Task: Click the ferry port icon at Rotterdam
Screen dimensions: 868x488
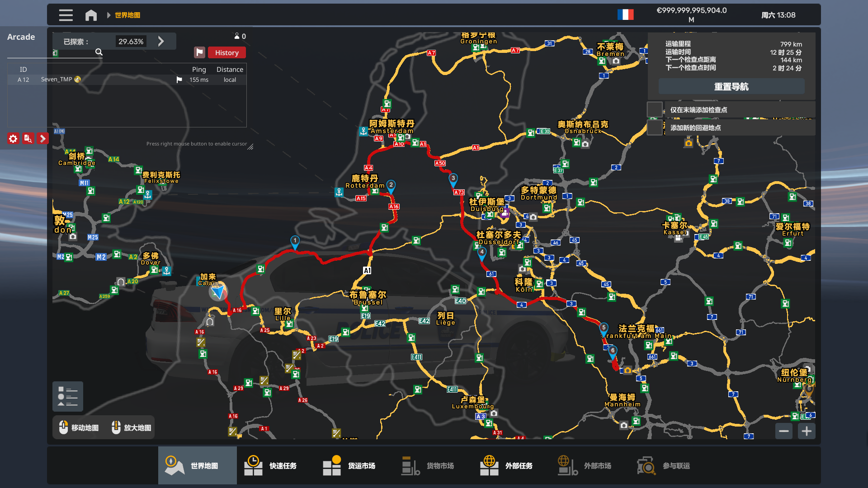Action: click(339, 192)
